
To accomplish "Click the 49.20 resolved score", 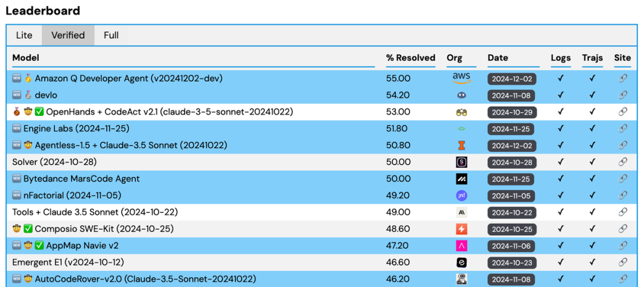I will (x=397, y=195).
